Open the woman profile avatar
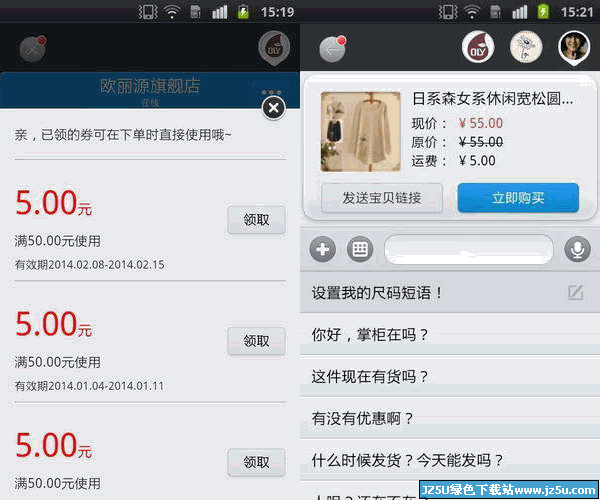 coord(573,47)
